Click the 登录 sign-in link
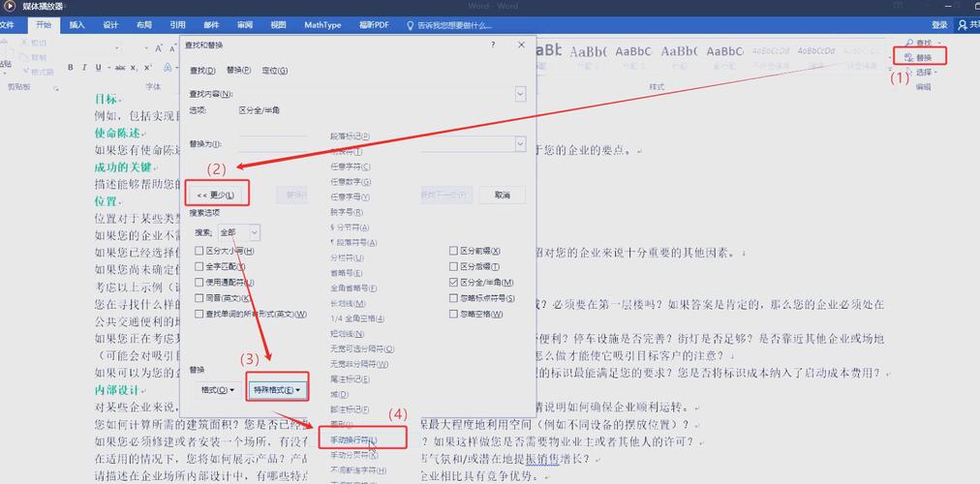Image resolution: width=980 pixels, height=484 pixels. (x=939, y=25)
